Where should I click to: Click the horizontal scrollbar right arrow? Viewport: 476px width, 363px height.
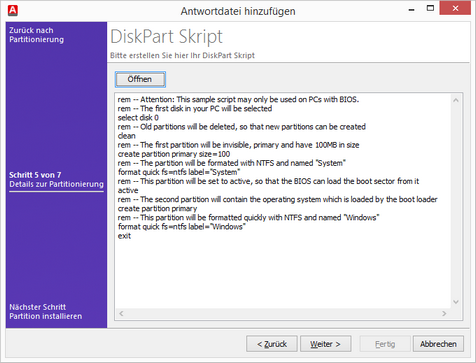444,313
